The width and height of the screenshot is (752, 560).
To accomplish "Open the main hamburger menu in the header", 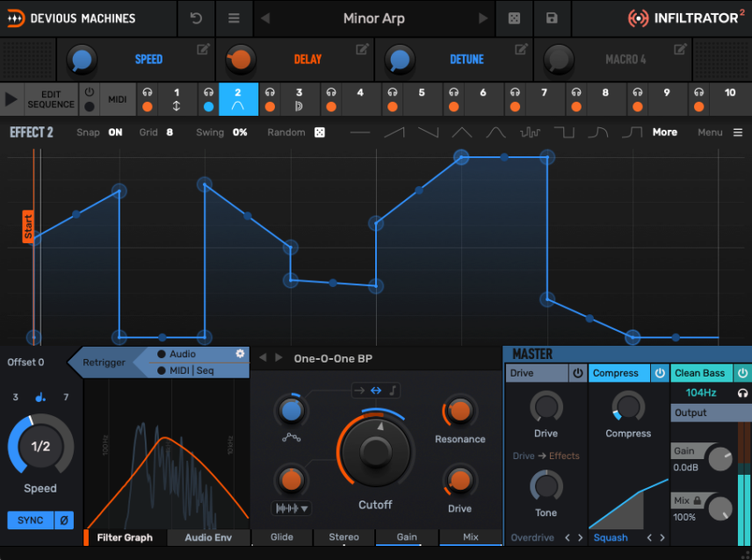I will click(234, 18).
